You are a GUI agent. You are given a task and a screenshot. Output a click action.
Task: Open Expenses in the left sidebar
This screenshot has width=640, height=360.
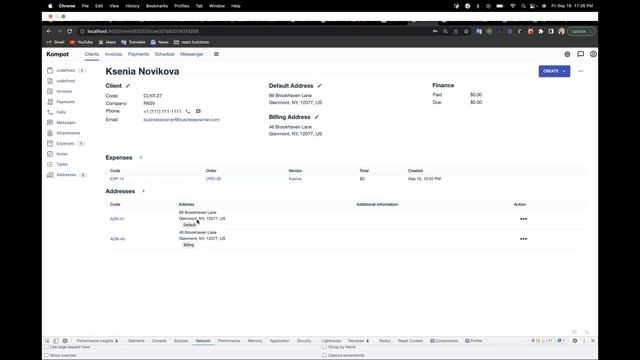pyautogui.click(x=65, y=143)
